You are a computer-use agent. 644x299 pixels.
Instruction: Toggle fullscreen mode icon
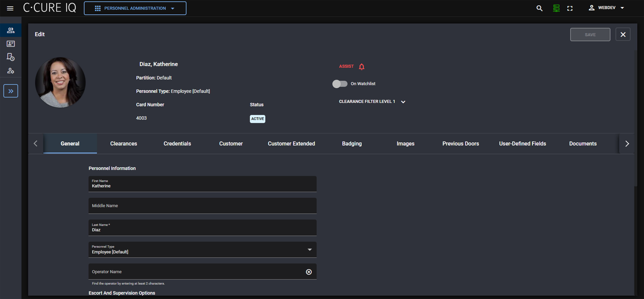570,8
